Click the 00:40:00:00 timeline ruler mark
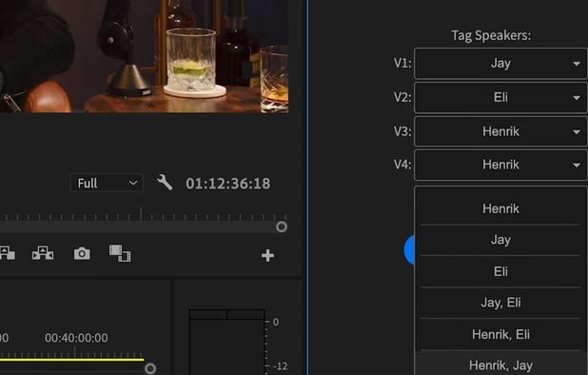The width and height of the screenshot is (588, 375). [x=76, y=338]
